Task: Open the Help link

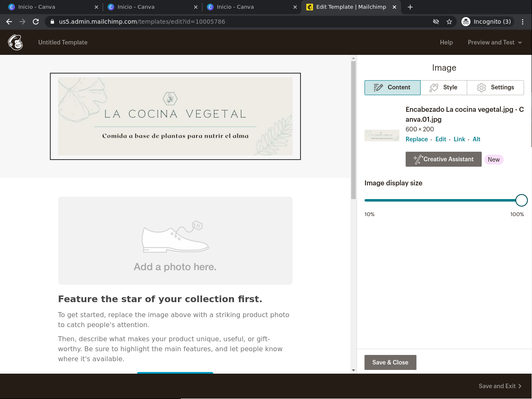Action: tap(446, 42)
